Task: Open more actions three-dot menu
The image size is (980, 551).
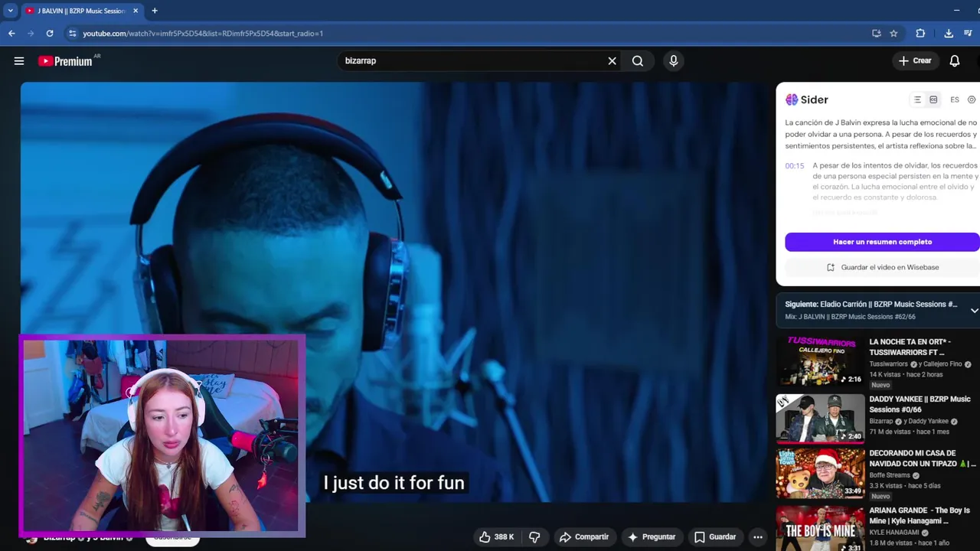Action: [x=757, y=537]
